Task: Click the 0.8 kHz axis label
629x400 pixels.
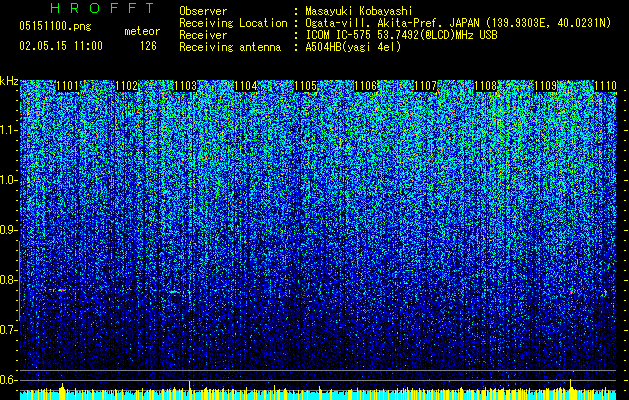Action: pos(9,280)
